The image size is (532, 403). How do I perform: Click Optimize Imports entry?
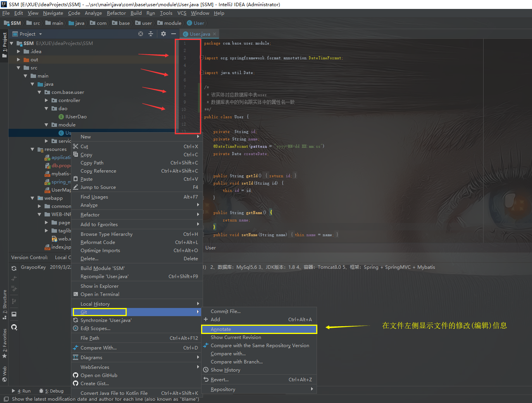pyautogui.click(x=137, y=250)
